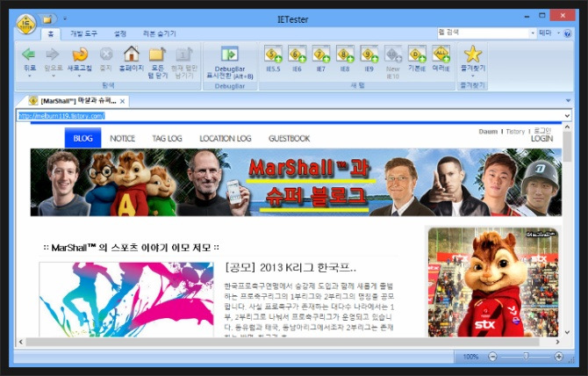Click the help question mark icon
This screenshot has height=376, width=588.
click(x=568, y=33)
